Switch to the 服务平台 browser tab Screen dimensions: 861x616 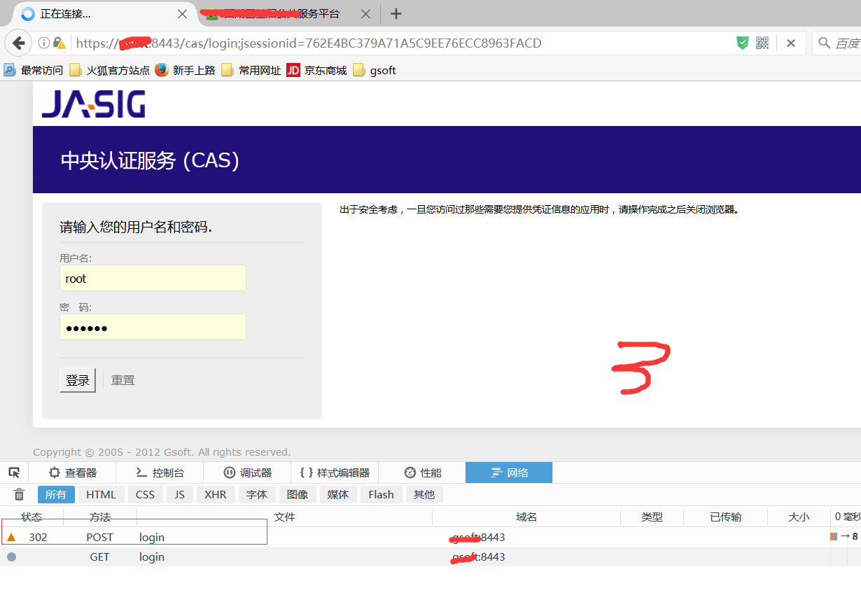[287, 14]
